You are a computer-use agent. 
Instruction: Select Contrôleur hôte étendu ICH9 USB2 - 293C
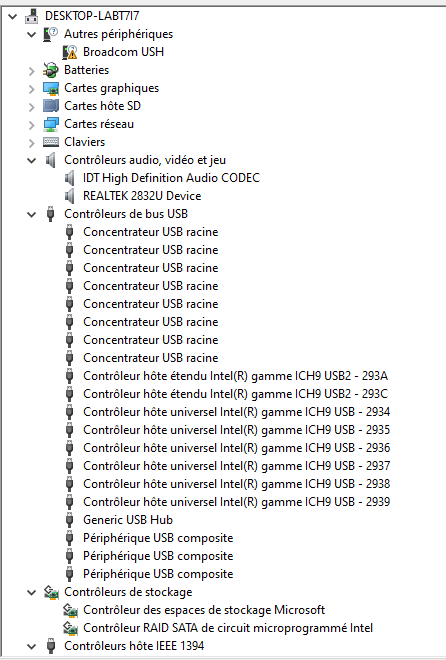[236, 394]
